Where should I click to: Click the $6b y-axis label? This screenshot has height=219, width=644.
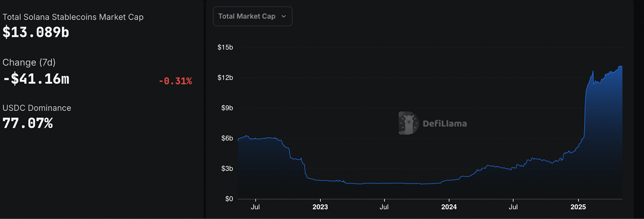point(227,138)
